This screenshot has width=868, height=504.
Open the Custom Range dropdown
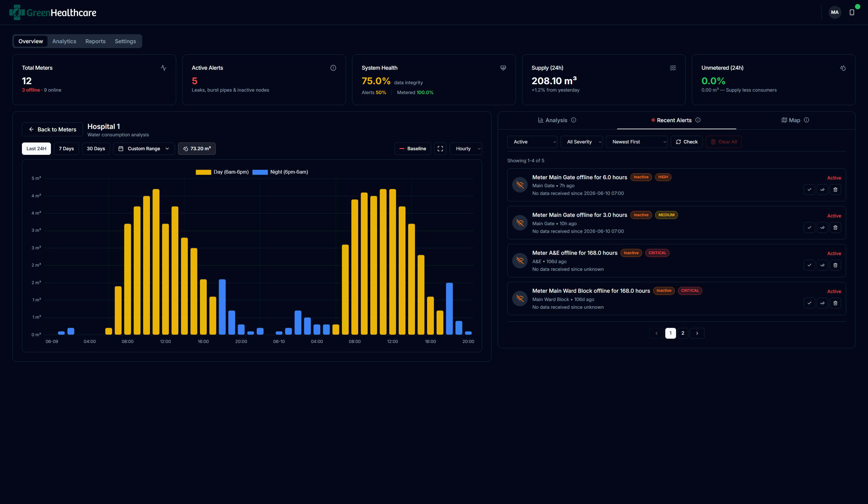point(144,149)
